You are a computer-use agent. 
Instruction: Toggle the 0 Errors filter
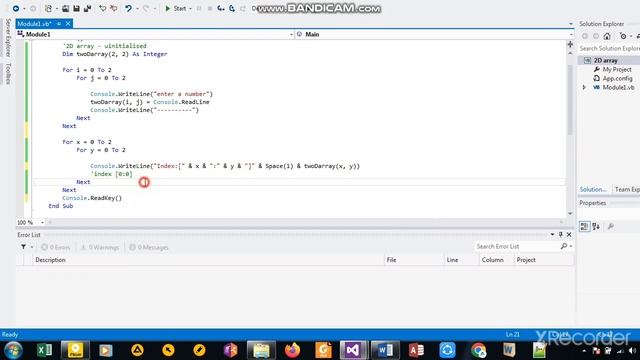point(56,247)
